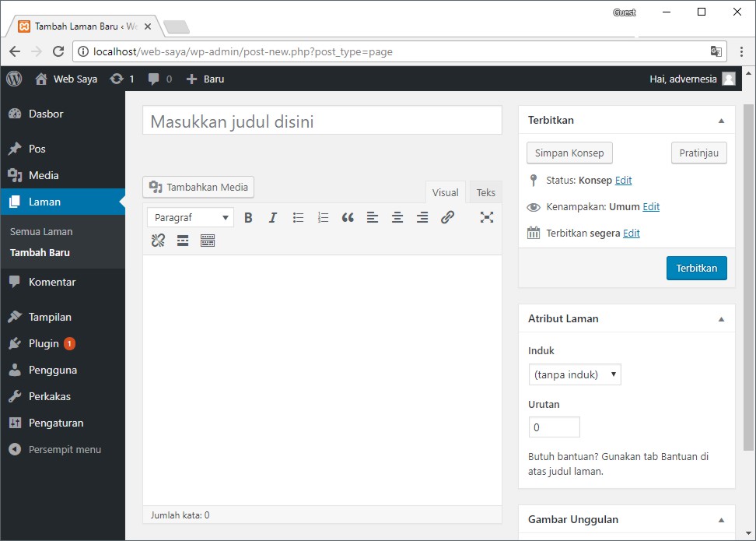This screenshot has width=756, height=541.
Task: Go to Dasbor in sidebar
Action: [63, 114]
